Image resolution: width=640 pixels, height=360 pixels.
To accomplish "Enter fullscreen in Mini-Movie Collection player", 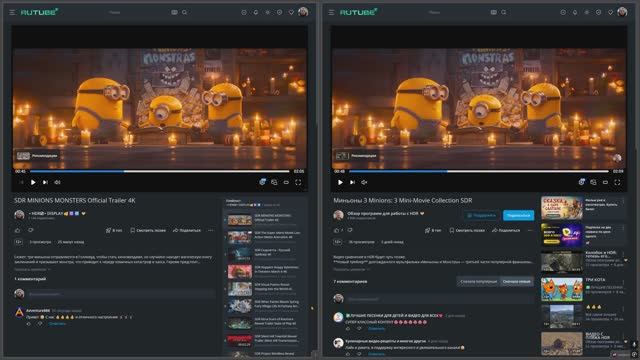I will pos(617,182).
